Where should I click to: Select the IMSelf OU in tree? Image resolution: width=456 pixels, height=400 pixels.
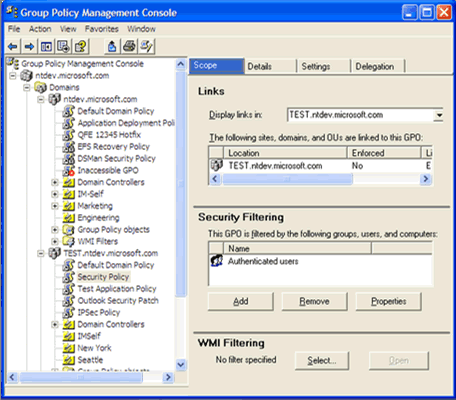pyautogui.click(x=89, y=336)
